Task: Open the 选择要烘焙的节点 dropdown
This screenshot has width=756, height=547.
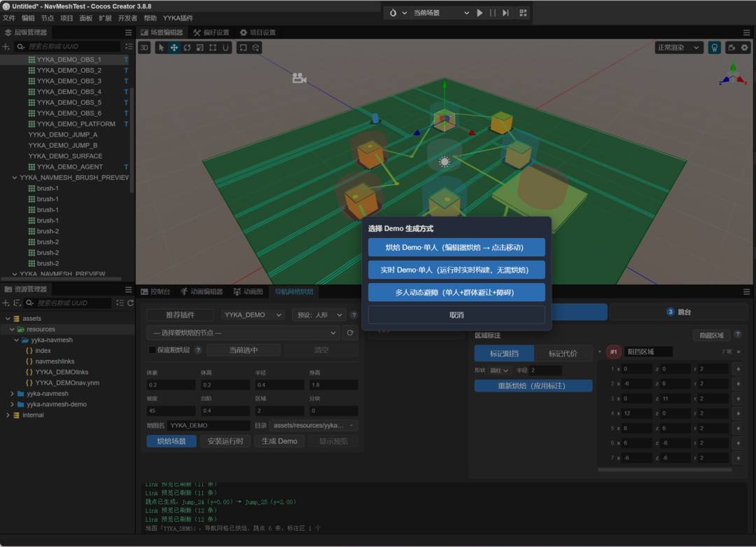Action: pyautogui.click(x=244, y=333)
